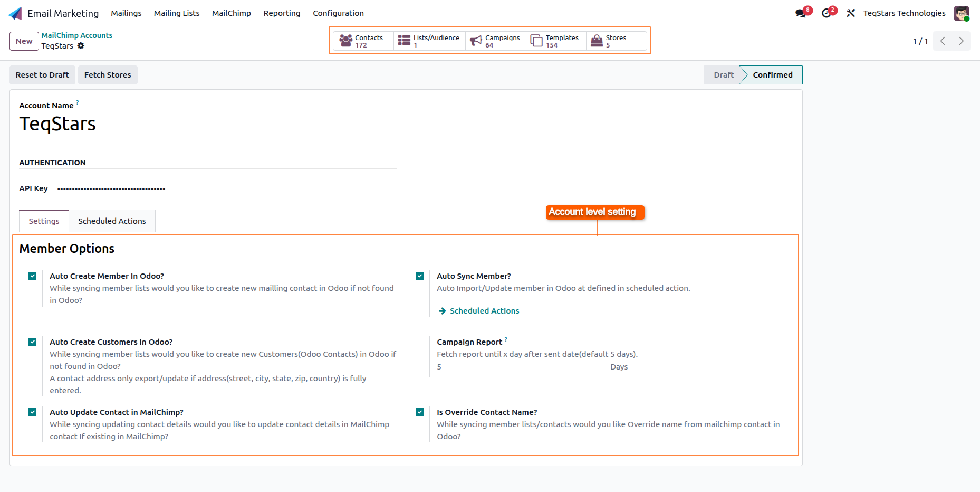This screenshot has width=980, height=492.
Task: Open Lists/Audience stat button
Action: [x=429, y=41]
